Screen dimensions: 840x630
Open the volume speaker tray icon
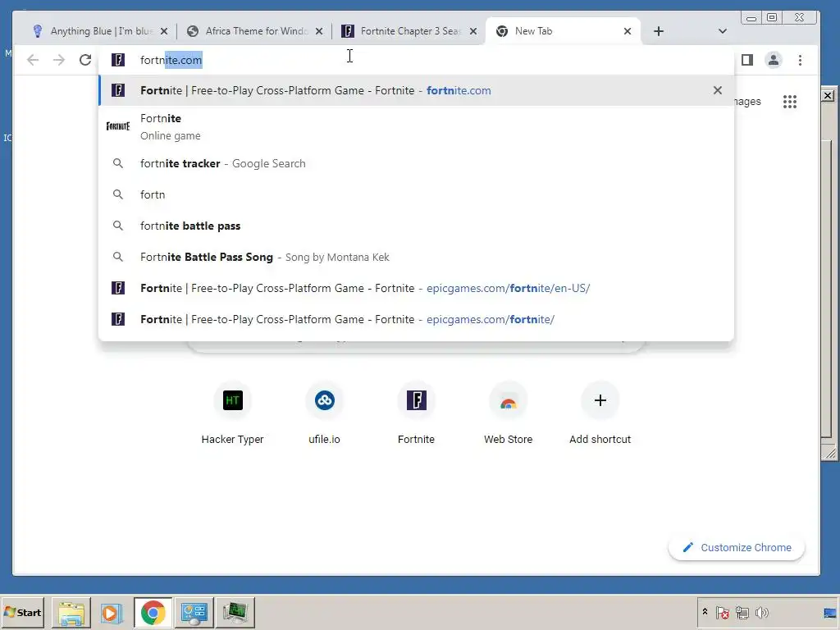pyautogui.click(x=761, y=612)
